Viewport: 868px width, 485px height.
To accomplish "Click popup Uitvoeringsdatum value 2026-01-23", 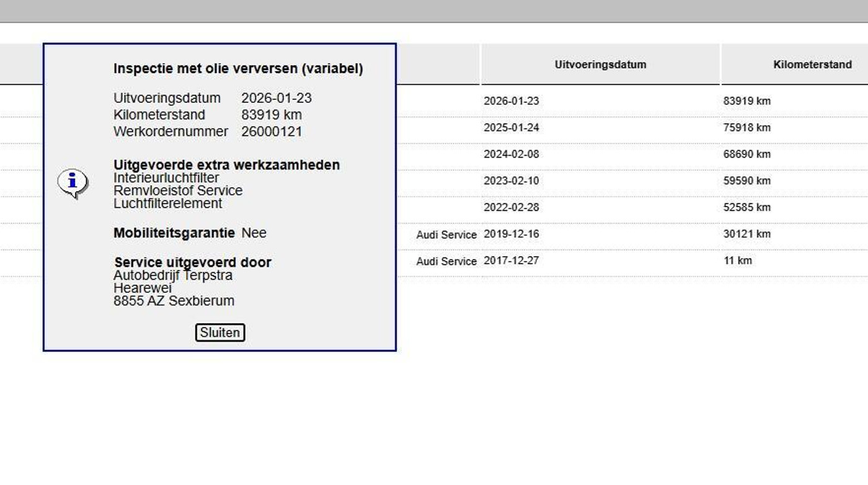I will (277, 98).
